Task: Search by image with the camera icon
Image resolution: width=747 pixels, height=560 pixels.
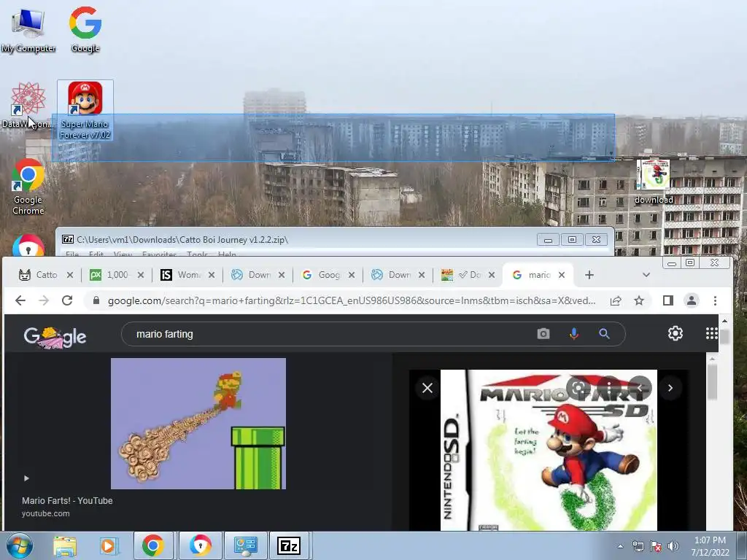Action: [543, 334]
